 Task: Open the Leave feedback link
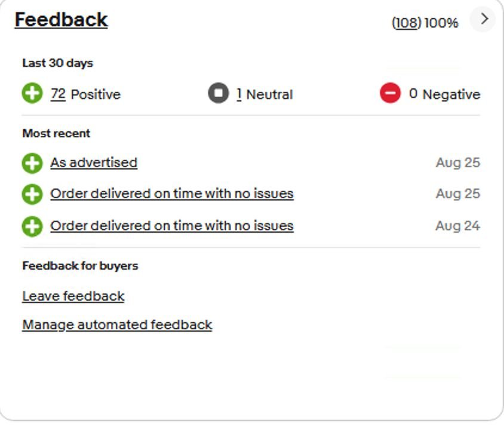pyautogui.click(x=73, y=296)
